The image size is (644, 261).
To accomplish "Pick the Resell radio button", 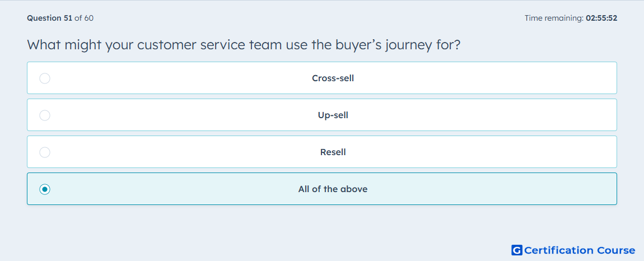I will coord(45,152).
